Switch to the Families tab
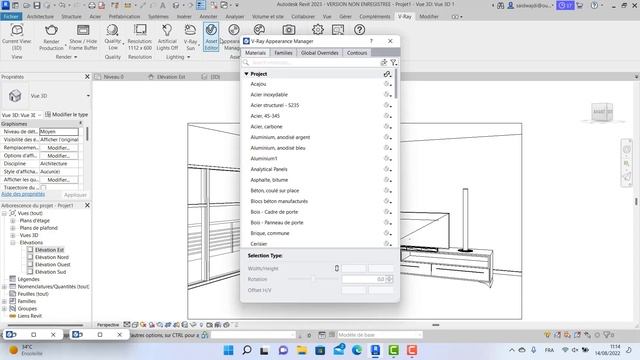The width and height of the screenshot is (640, 360). [283, 53]
